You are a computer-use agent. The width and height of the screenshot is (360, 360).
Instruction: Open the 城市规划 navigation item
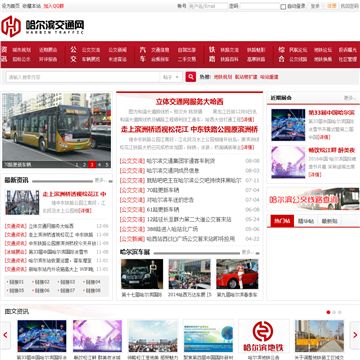(22, 50)
